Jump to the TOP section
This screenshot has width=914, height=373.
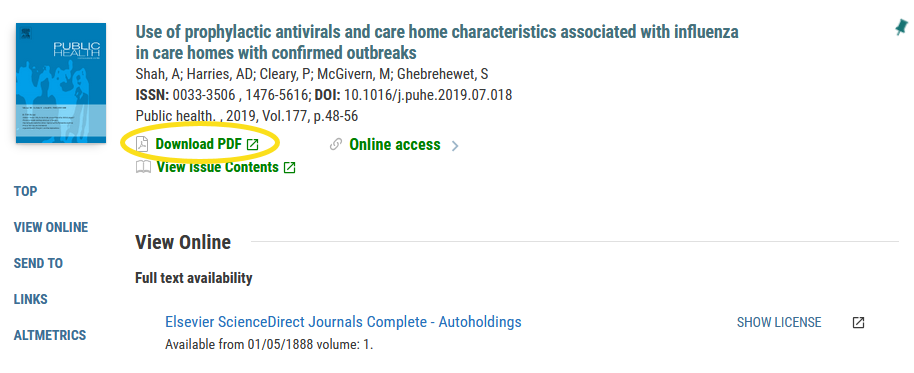tap(25, 191)
